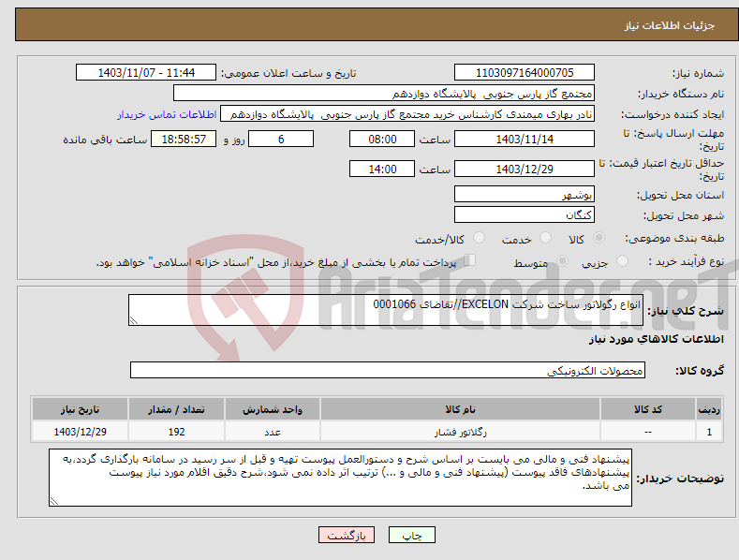Select the کالا radio button
The image size is (739, 560).
click(x=599, y=238)
